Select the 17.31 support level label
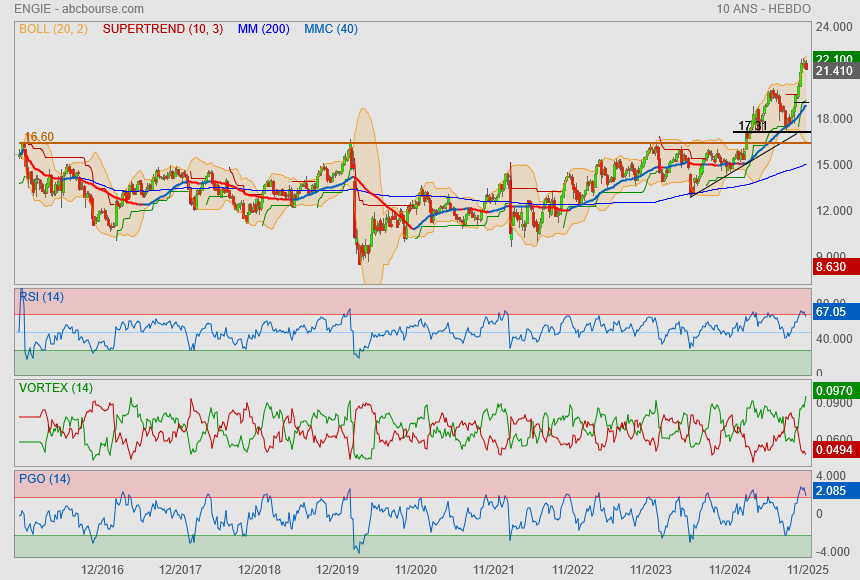 [x=752, y=126]
